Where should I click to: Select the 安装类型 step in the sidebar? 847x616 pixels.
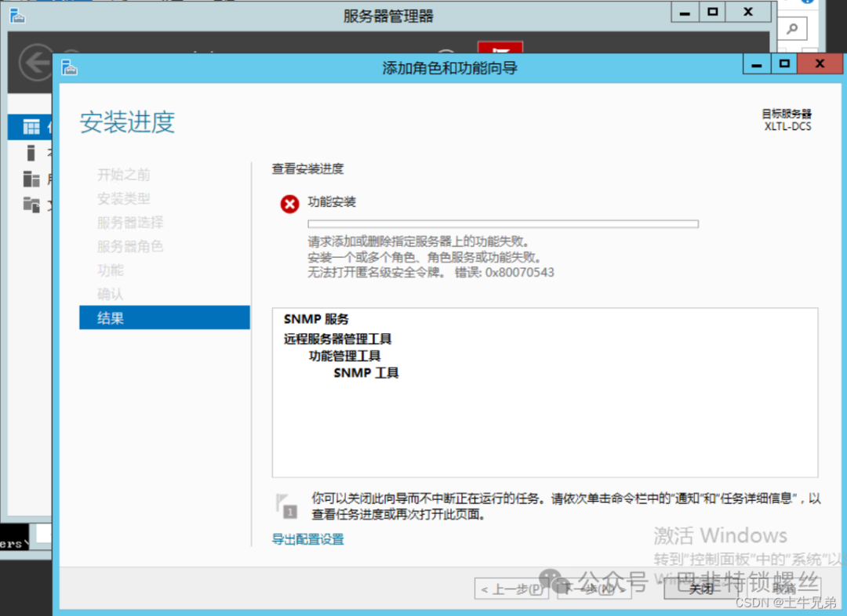click(124, 199)
